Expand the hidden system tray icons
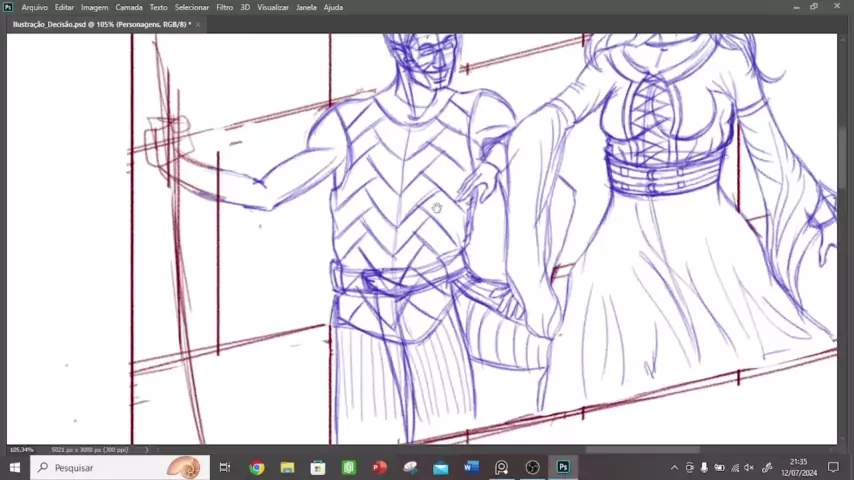This screenshot has width=854, height=480. (674, 467)
